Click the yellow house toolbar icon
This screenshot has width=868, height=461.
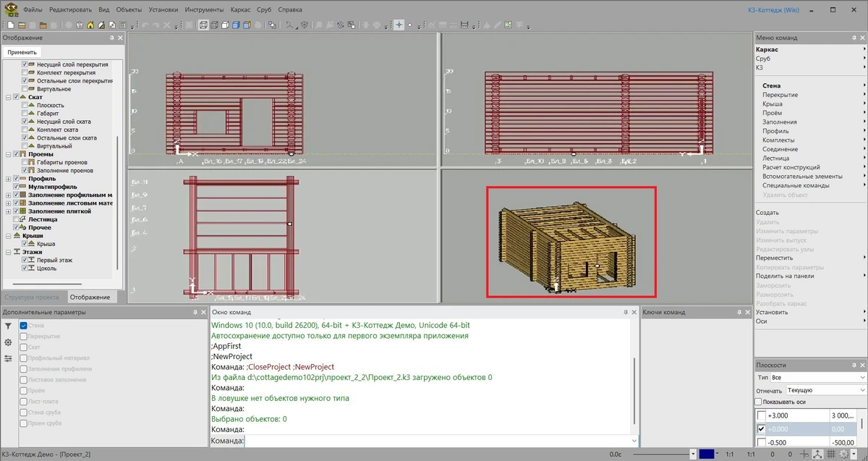click(x=90, y=25)
